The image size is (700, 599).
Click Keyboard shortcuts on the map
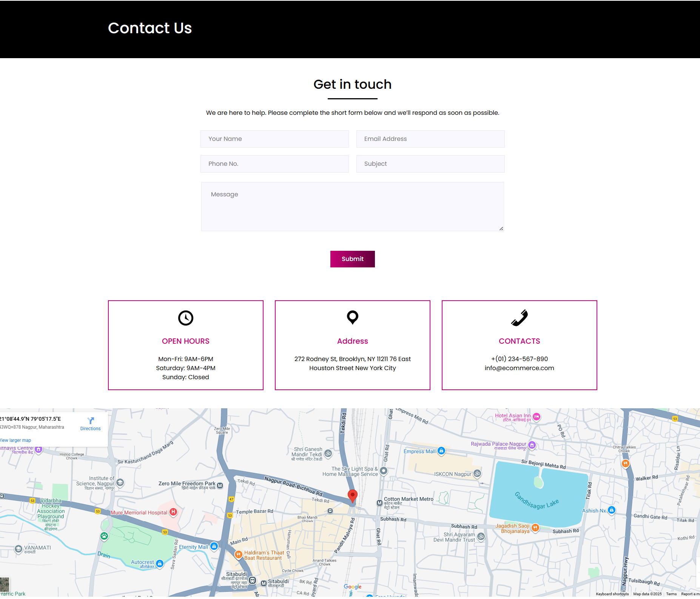[612, 594]
